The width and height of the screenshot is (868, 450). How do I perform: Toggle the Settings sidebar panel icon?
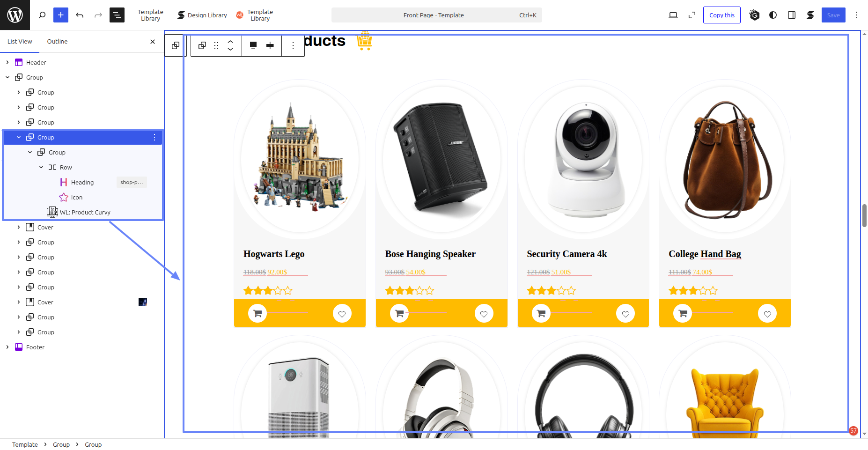pos(792,15)
